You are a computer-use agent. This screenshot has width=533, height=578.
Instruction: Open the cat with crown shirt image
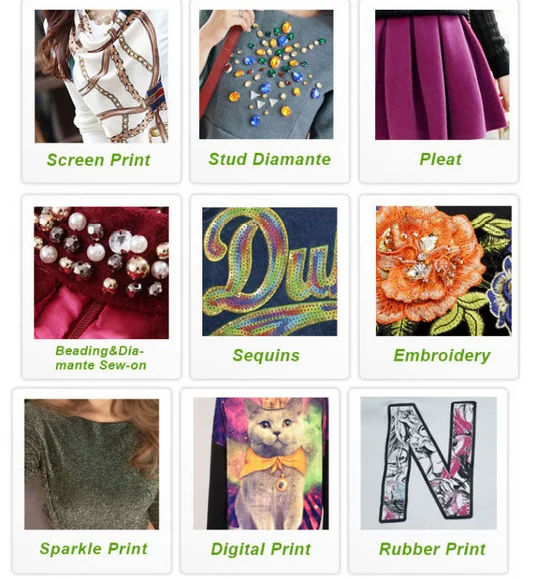[261, 463]
